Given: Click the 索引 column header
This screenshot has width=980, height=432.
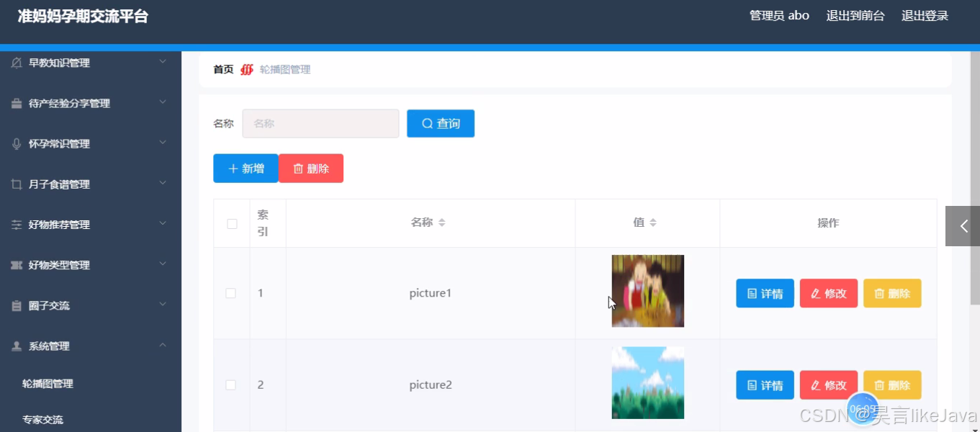Looking at the screenshot, I should click(x=268, y=223).
